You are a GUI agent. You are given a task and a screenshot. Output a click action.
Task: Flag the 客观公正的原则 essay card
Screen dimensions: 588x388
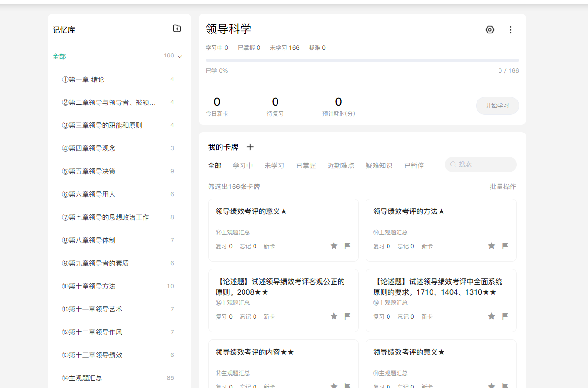pyautogui.click(x=348, y=316)
